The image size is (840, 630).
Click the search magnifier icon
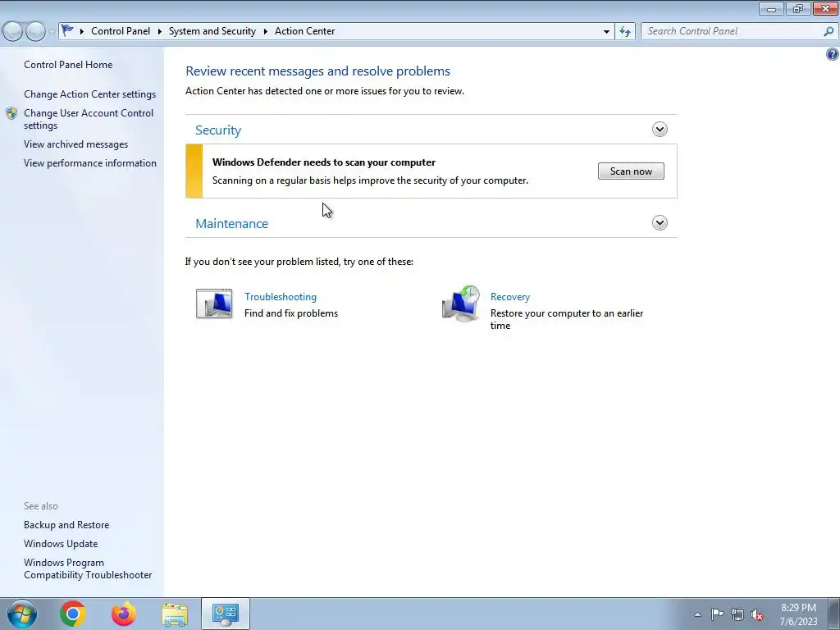(x=829, y=32)
